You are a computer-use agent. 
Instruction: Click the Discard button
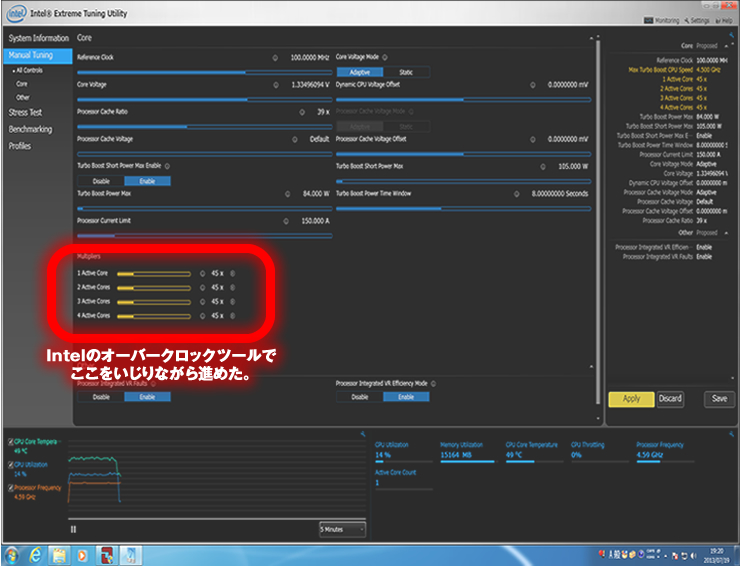click(x=670, y=398)
